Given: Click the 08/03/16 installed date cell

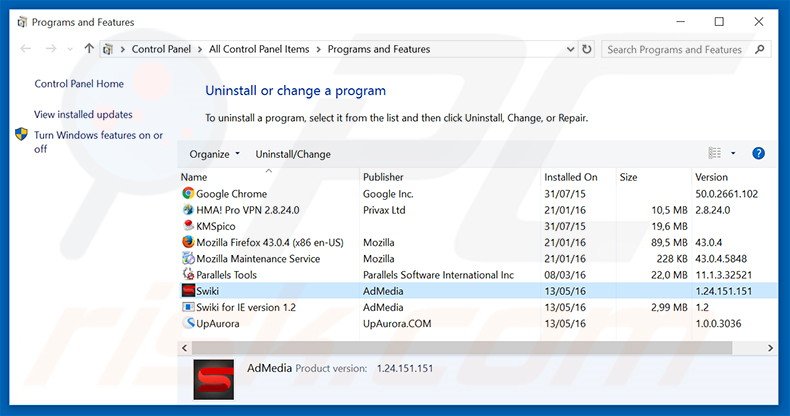Looking at the screenshot, I should 565,274.
